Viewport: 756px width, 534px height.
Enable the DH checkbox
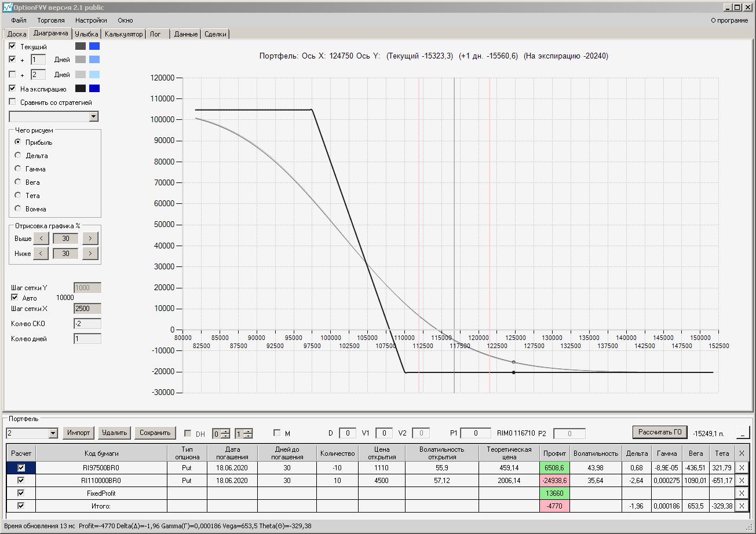point(188,433)
